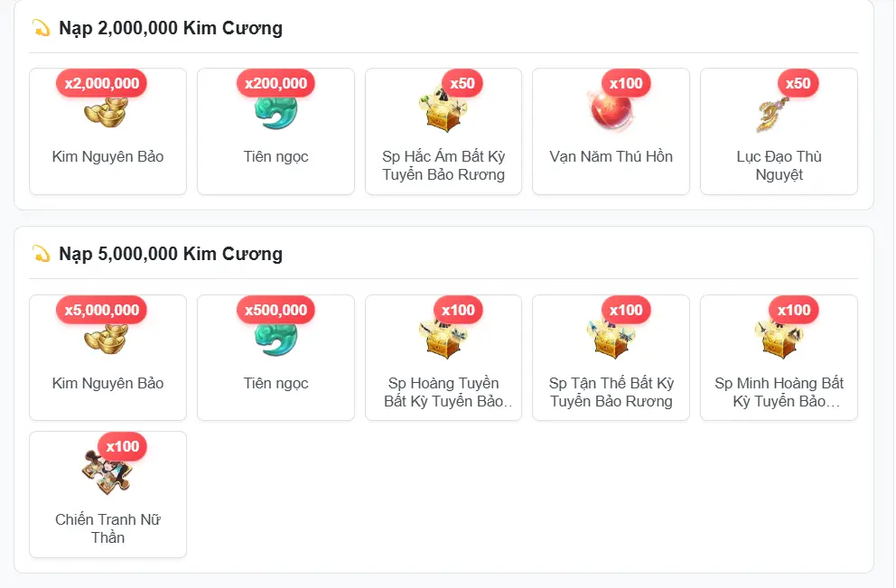Viewport: 896px width, 588px height.
Task: Click the Chiến Tranh Nữ Thần puzzle piece icon
Action: coord(107,472)
